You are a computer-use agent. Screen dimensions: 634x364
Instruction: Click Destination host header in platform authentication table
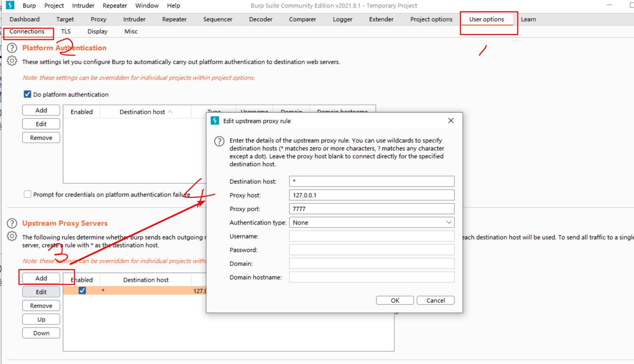[146, 112]
